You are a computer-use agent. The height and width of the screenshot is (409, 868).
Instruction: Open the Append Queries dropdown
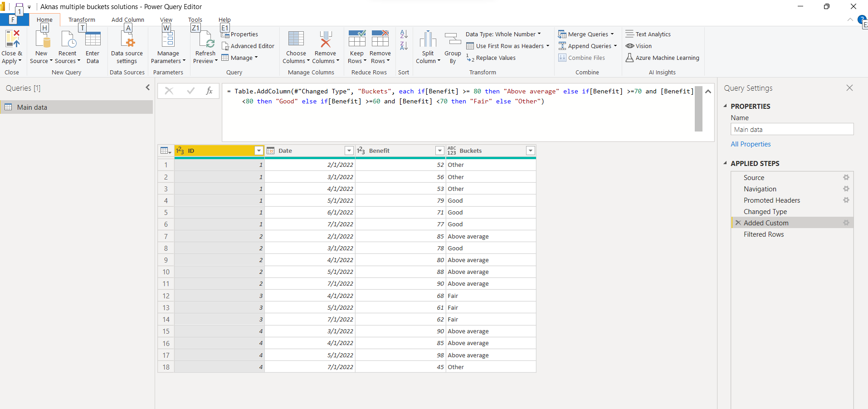(588, 46)
